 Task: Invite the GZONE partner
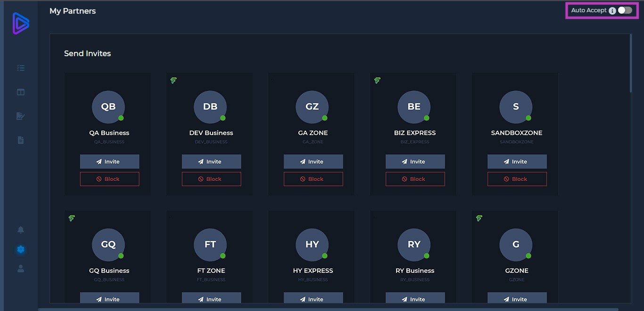coord(517,298)
